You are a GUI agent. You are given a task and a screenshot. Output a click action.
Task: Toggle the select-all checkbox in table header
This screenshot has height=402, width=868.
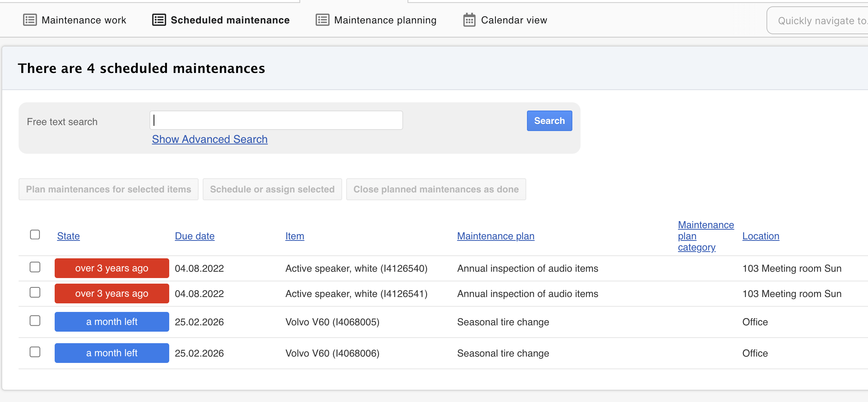point(35,234)
